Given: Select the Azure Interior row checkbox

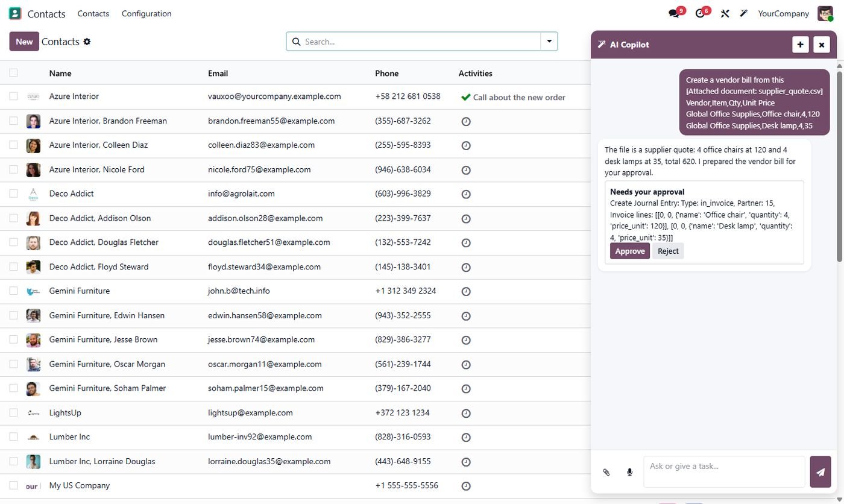Looking at the screenshot, I should click(13, 96).
